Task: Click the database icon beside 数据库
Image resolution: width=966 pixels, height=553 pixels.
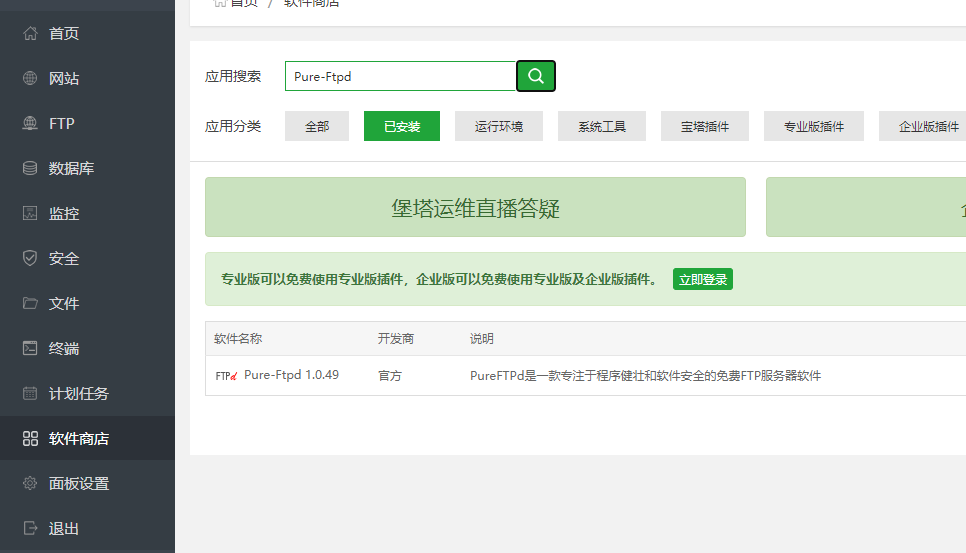Action: click(x=30, y=168)
